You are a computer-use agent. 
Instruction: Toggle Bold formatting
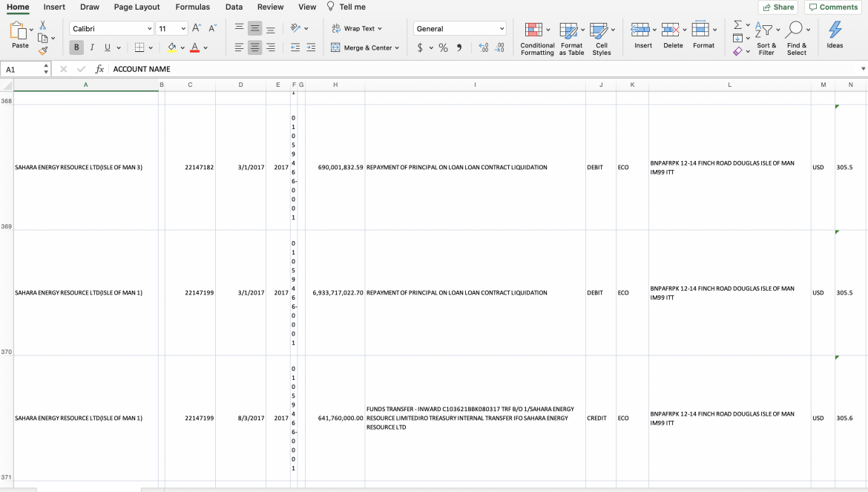[x=76, y=47]
